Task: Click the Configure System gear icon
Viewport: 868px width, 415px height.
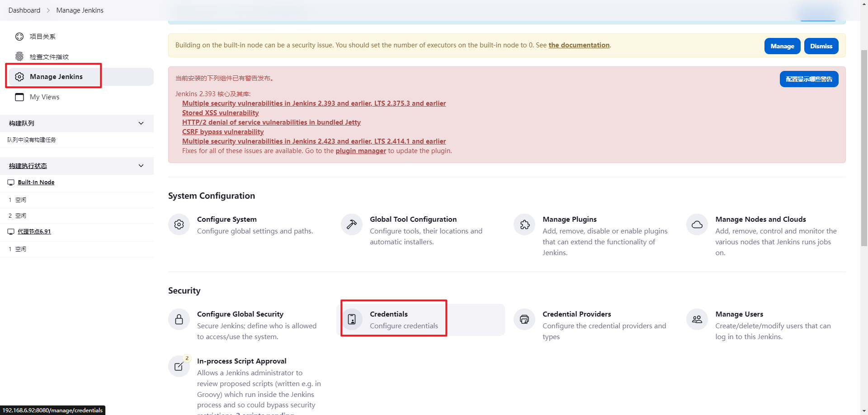Action: (x=179, y=224)
